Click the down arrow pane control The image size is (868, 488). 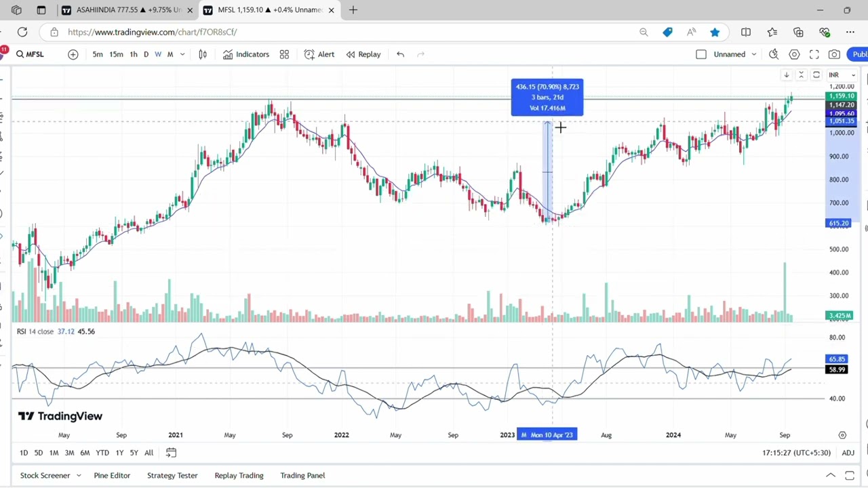coord(787,75)
